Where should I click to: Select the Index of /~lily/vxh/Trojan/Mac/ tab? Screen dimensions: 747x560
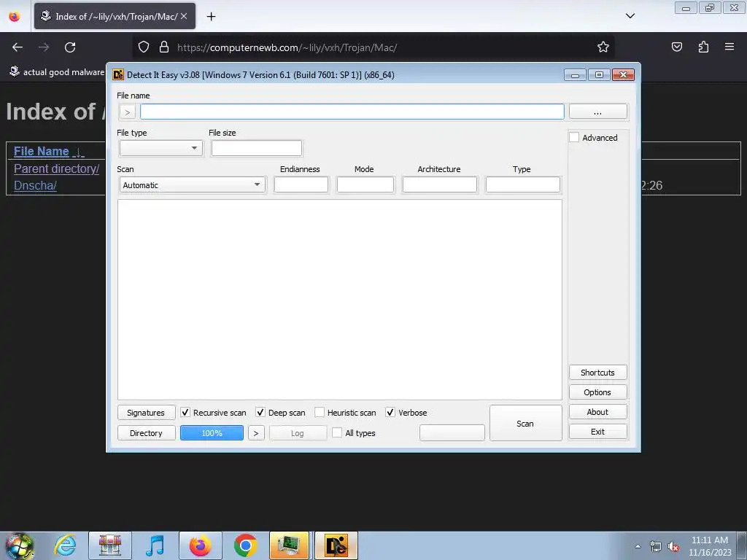coord(115,16)
